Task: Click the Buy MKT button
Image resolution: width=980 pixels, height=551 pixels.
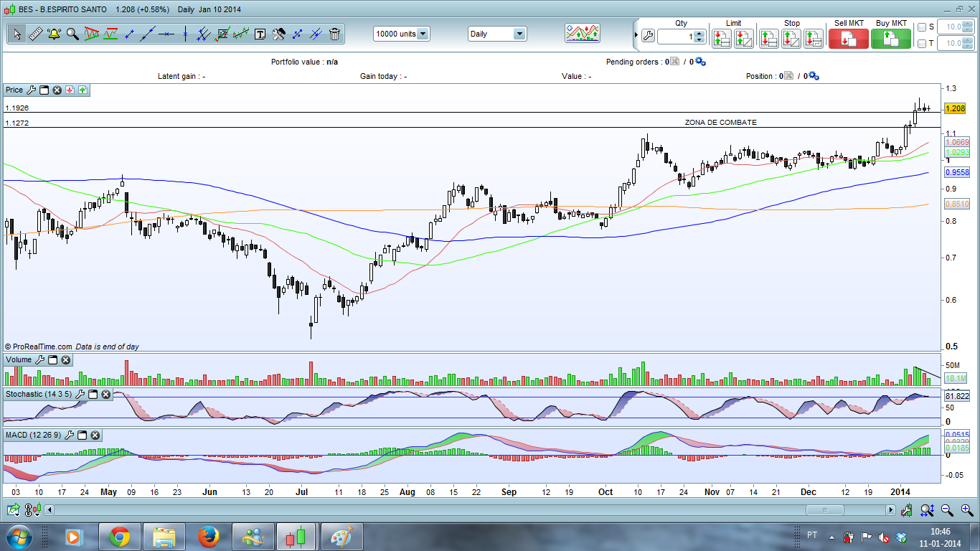Action: pos(891,39)
